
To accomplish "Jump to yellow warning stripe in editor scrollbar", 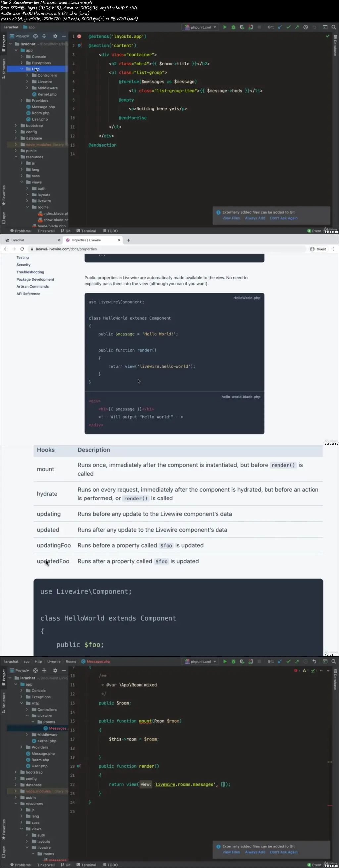I will coord(330,762).
